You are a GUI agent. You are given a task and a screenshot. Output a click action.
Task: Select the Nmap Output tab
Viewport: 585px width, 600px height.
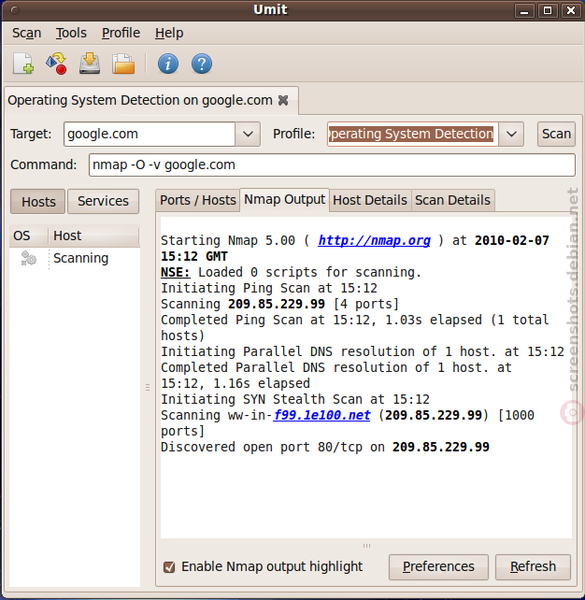click(x=285, y=199)
